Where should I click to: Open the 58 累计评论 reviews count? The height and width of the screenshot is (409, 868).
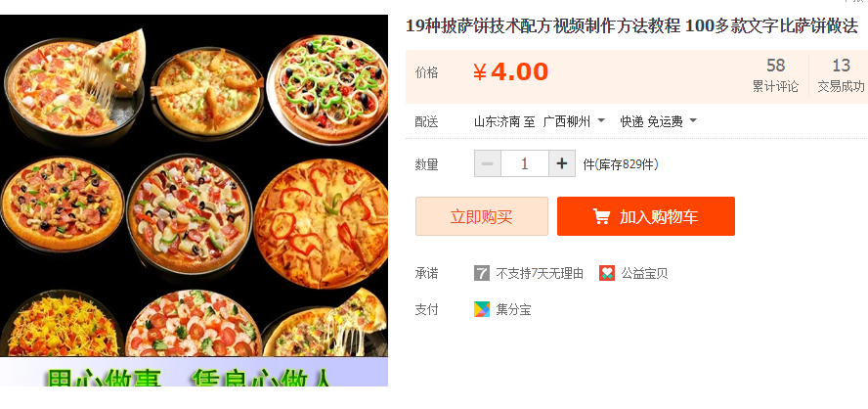[775, 74]
